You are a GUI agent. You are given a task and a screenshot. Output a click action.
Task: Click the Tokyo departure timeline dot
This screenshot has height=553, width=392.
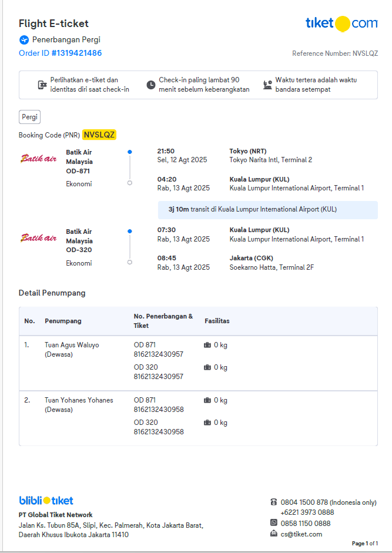coord(130,152)
